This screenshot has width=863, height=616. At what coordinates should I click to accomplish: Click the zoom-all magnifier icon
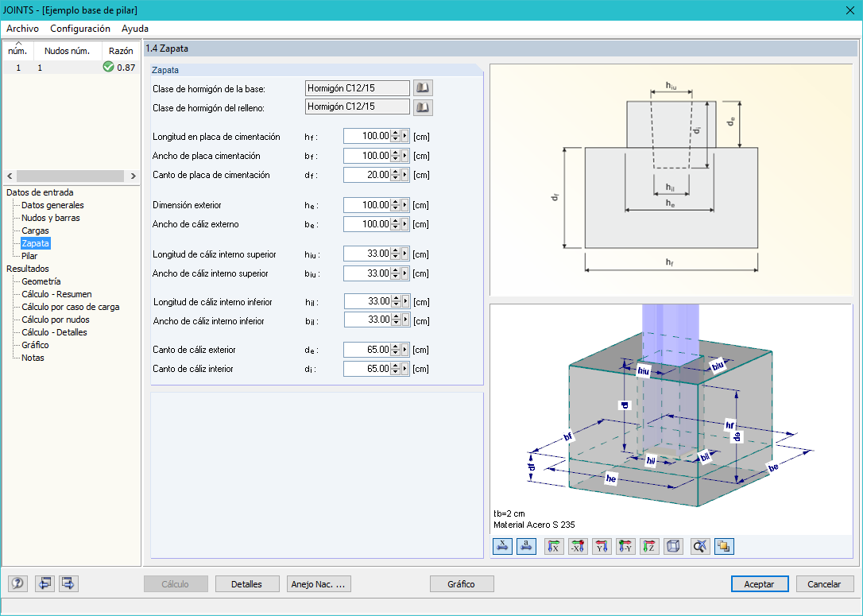(x=700, y=546)
